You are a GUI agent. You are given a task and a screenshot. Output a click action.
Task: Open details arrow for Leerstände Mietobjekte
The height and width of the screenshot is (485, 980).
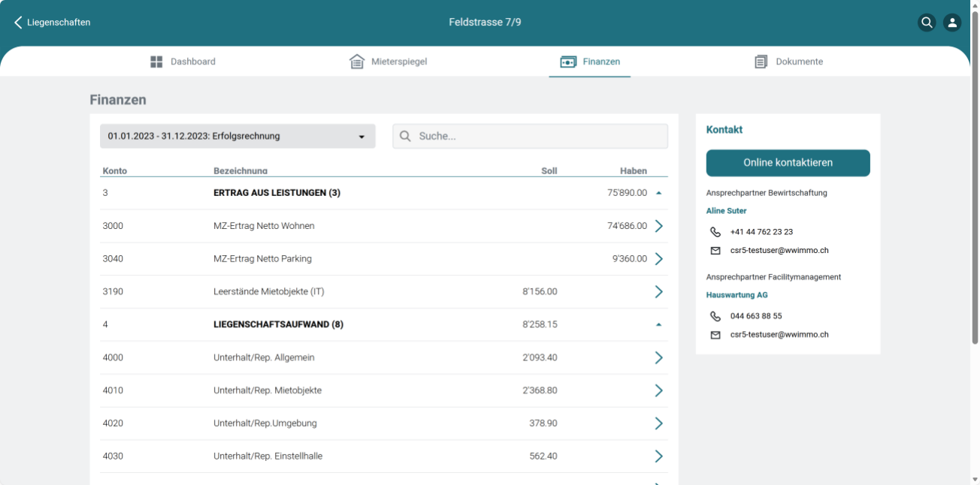(x=659, y=292)
